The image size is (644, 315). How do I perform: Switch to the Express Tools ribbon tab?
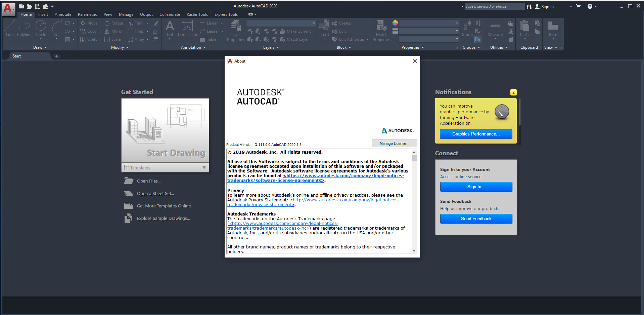pos(226,14)
